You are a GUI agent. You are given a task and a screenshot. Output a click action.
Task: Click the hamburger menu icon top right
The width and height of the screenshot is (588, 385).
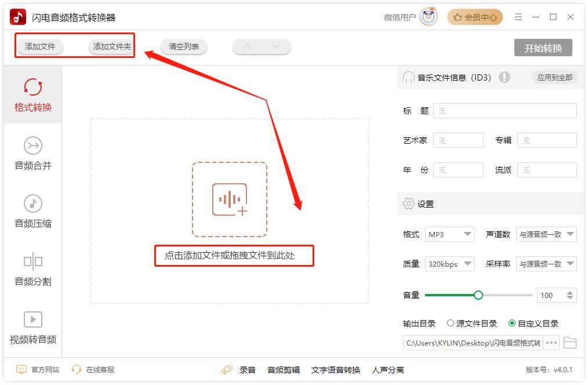click(x=518, y=17)
